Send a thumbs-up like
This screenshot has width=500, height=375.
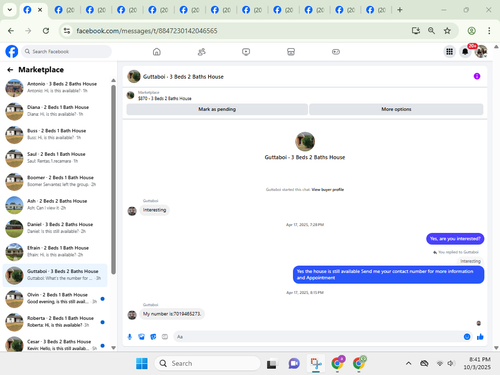coord(480,337)
